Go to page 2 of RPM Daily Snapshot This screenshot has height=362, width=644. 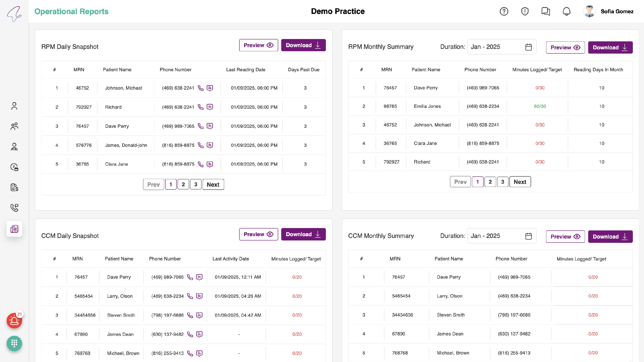click(x=183, y=185)
